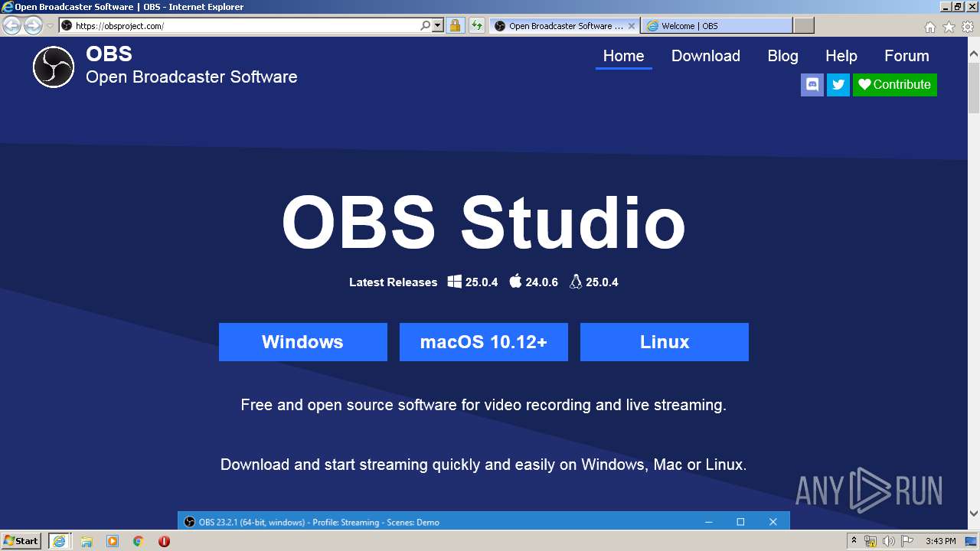980x551 pixels.
Task: Click the Contribute heart button
Action: (894, 85)
